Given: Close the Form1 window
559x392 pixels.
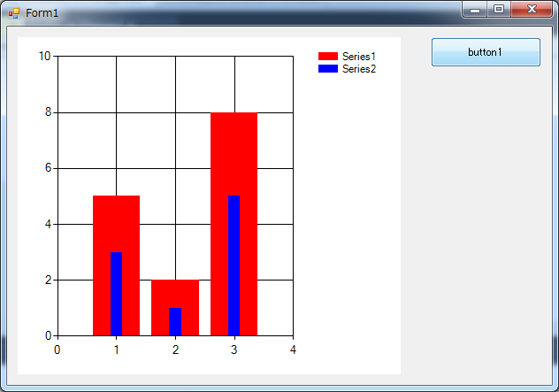Looking at the screenshot, I should (532, 9).
